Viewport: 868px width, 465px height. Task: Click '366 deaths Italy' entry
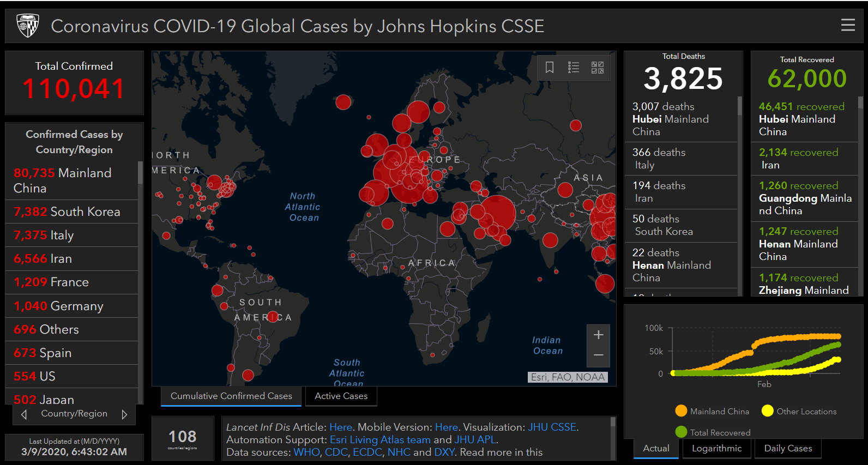pyautogui.click(x=681, y=159)
